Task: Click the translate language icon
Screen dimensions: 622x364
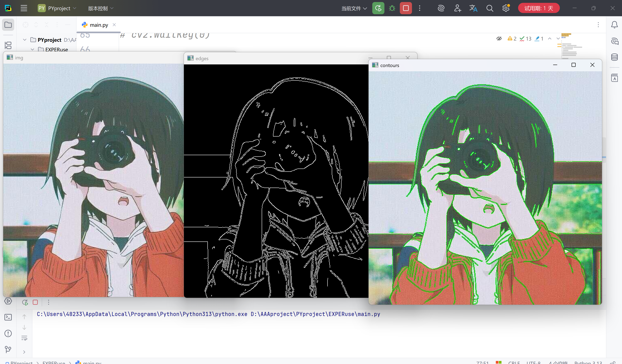Action: [x=473, y=8]
